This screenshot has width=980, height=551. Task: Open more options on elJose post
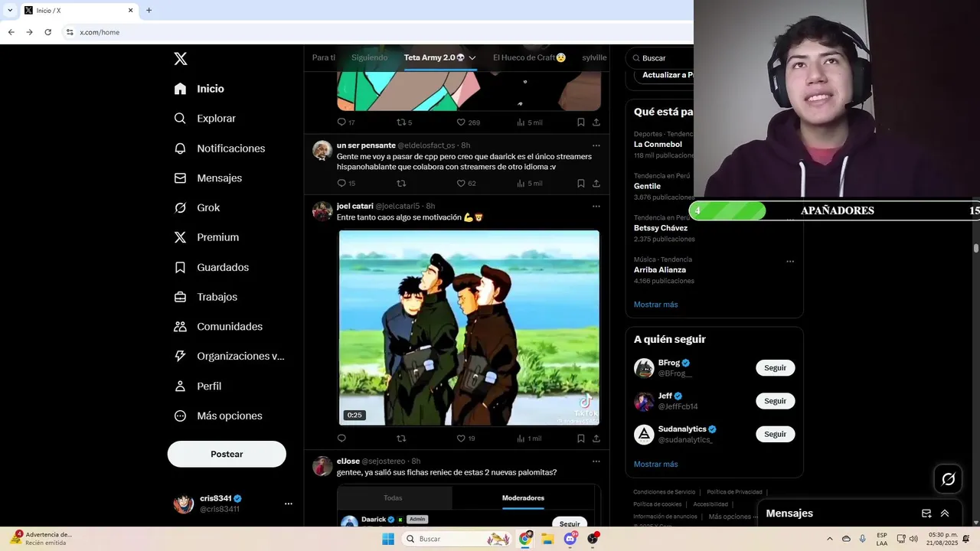(x=596, y=461)
